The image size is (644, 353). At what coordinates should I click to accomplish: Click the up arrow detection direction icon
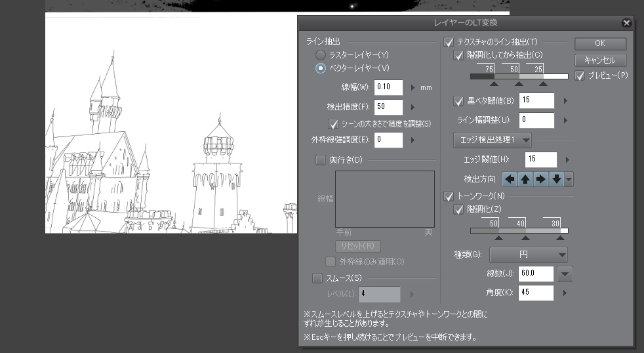525,179
